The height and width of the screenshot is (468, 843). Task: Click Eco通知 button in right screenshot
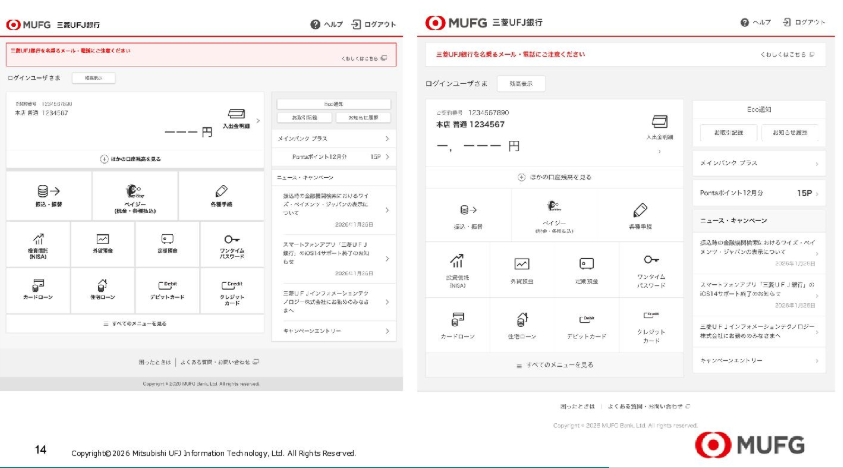pyautogui.click(x=759, y=109)
